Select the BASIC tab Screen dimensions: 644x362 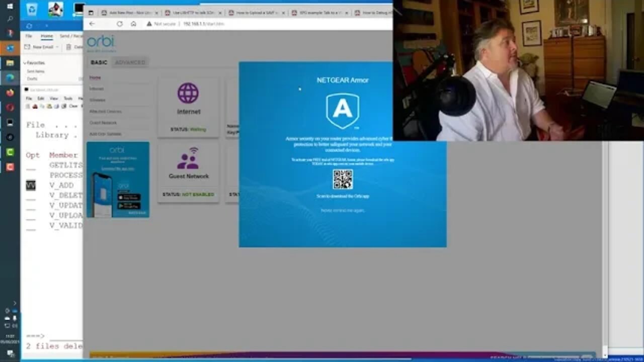(99, 62)
